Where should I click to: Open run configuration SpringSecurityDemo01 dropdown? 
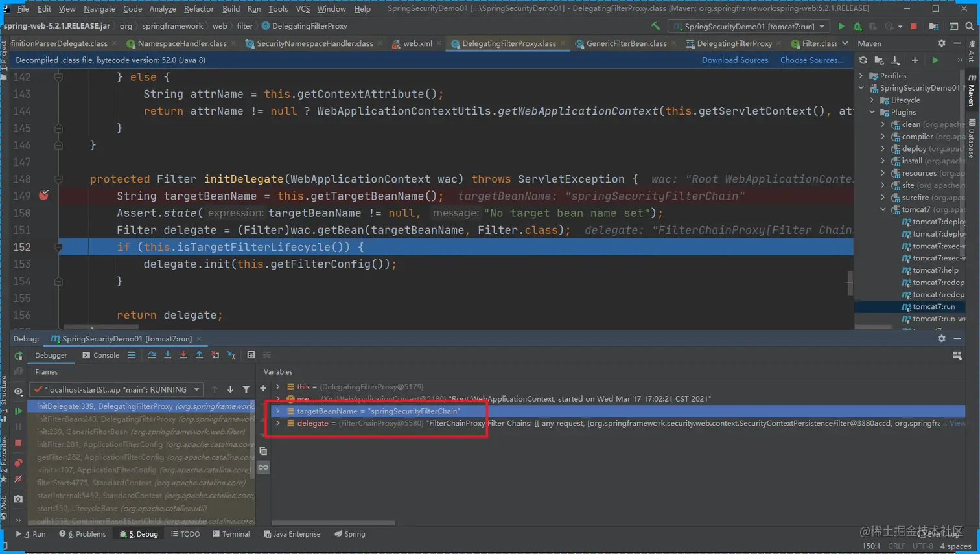pyautogui.click(x=749, y=27)
